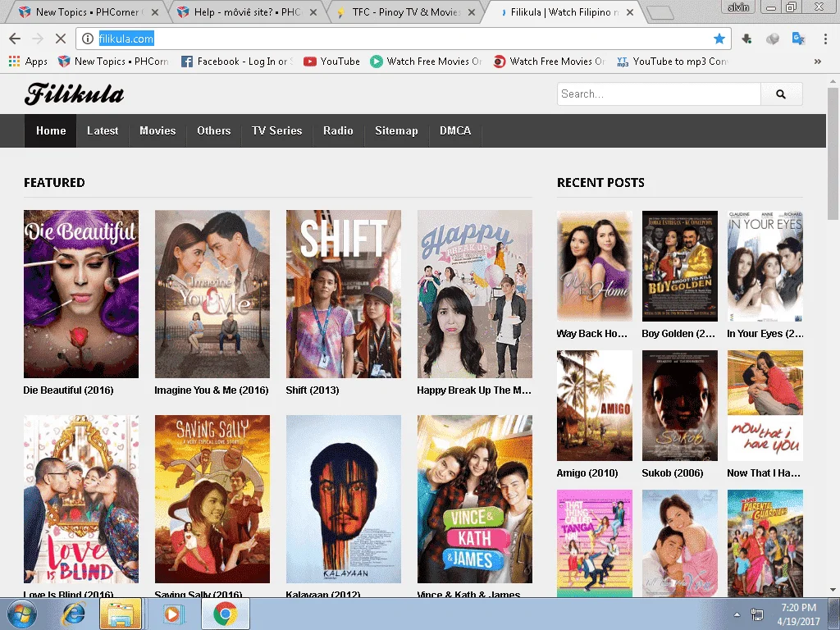Expand the bookmarks overflow chevron
Image resolution: width=840 pixels, height=630 pixels.
coord(818,62)
